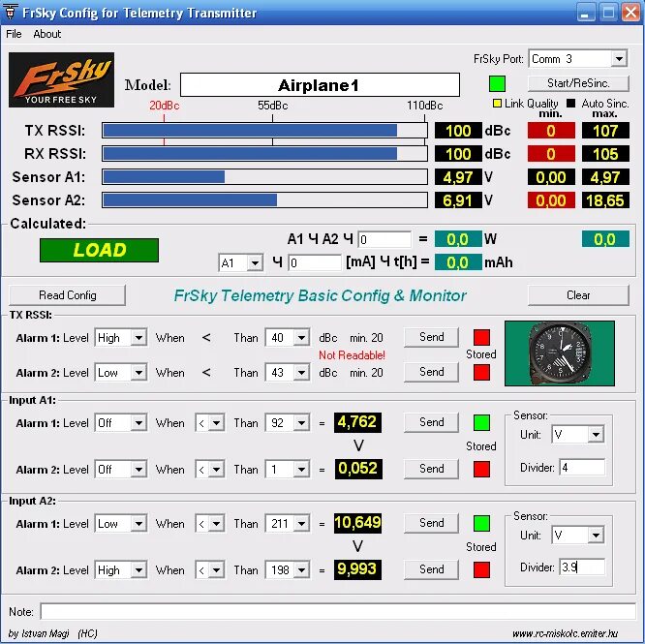Click green stored indicator for Input A1 Alarm 1
645x644 pixels.
click(x=481, y=422)
